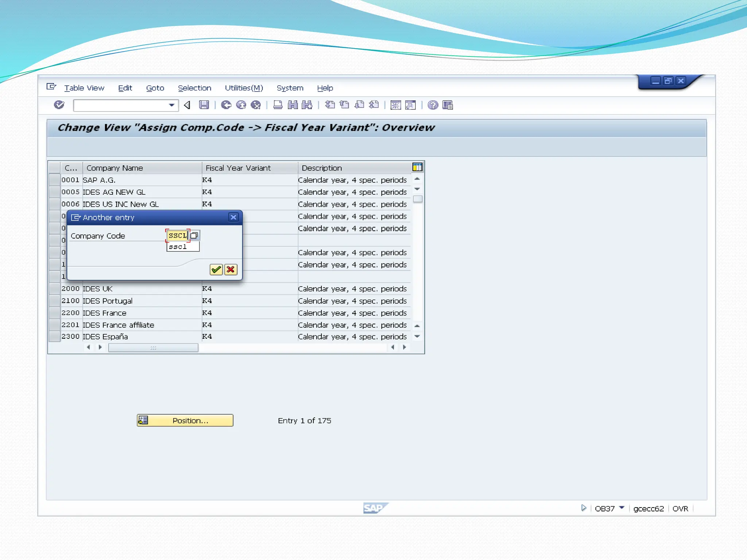Click the yellow Exit arrow icon
The width and height of the screenshot is (747, 560).
click(x=241, y=105)
